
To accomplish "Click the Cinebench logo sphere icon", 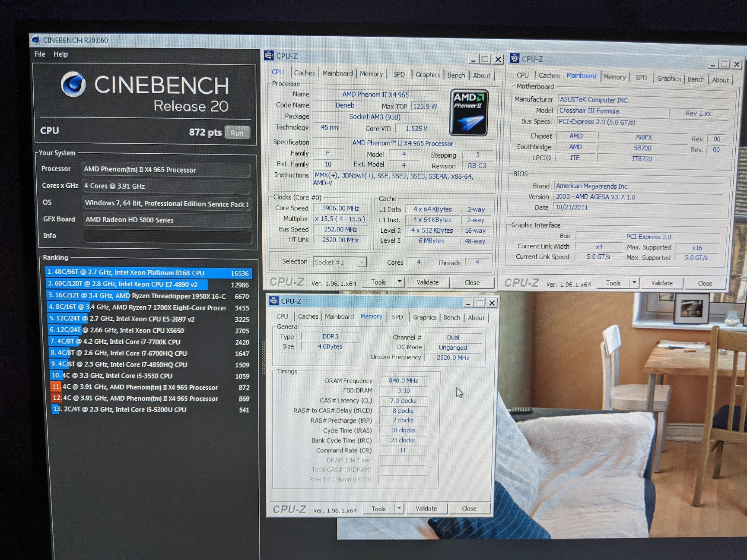I will [x=73, y=84].
